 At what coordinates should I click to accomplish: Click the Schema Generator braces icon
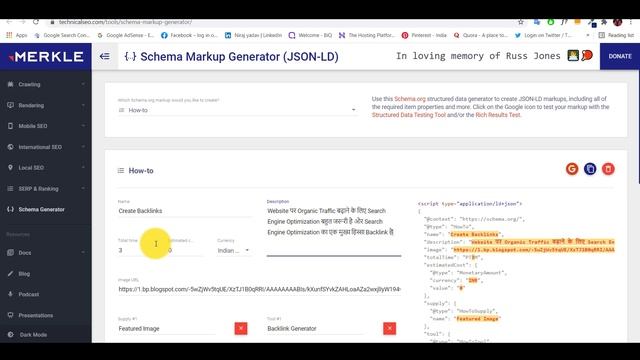[x=10, y=209]
